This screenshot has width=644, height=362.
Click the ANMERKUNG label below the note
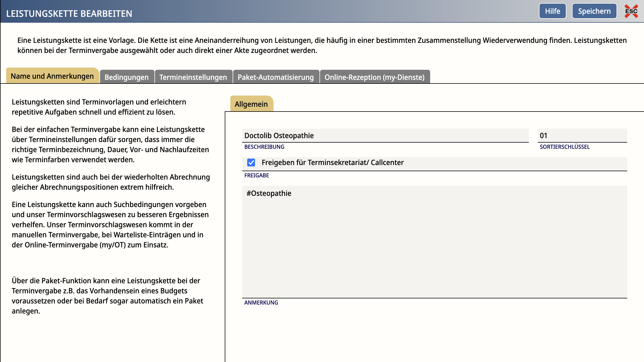pyautogui.click(x=261, y=303)
